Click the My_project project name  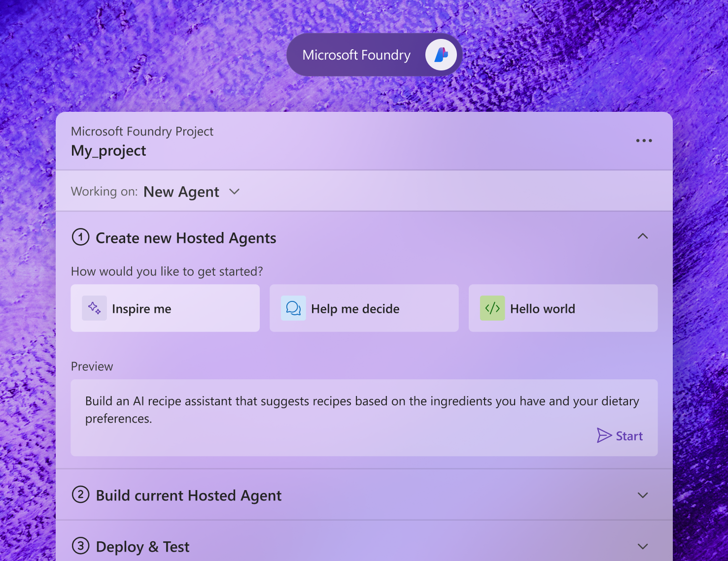pyautogui.click(x=108, y=151)
